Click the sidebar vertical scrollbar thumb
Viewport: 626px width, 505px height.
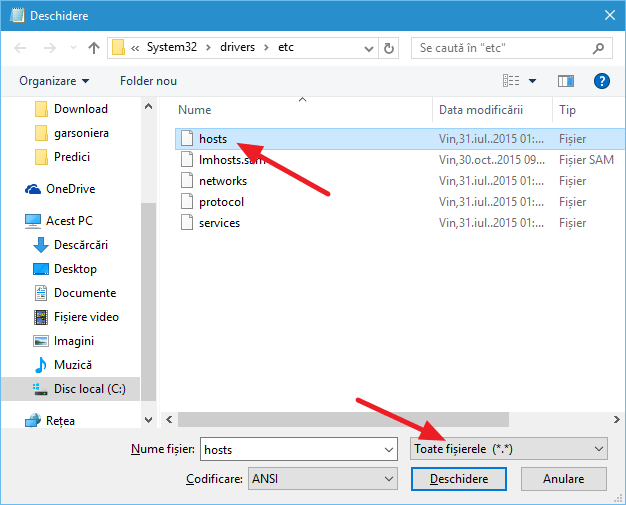149,301
